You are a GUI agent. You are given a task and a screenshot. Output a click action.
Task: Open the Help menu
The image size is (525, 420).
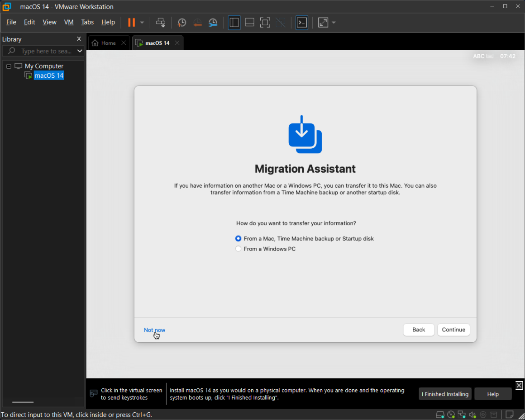click(108, 22)
